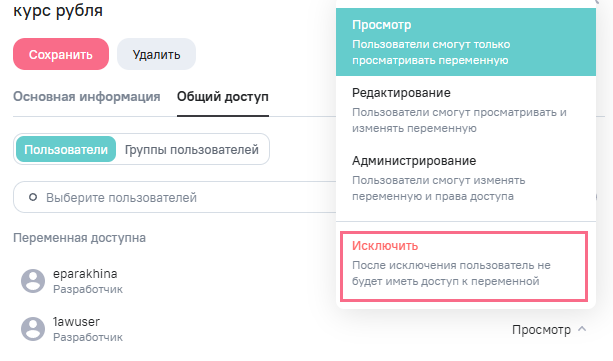This screenshot has height=361, width=613.
Task: Collapse the Просмотр dropdown chevron for 1awuser
Action: (582, 329)
